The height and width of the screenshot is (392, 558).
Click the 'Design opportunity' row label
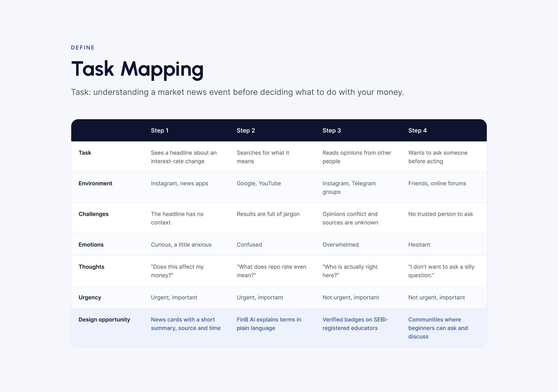click(x=104, y=319)
